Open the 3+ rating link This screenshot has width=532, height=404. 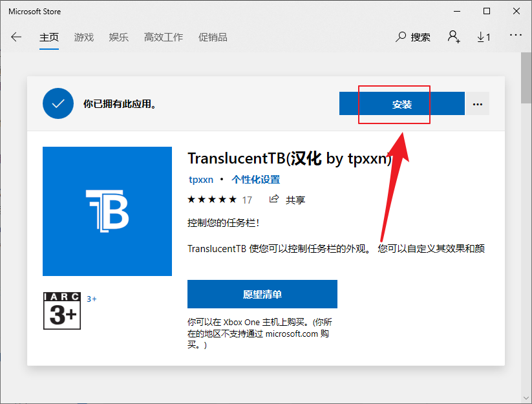[x=92, y=299]
